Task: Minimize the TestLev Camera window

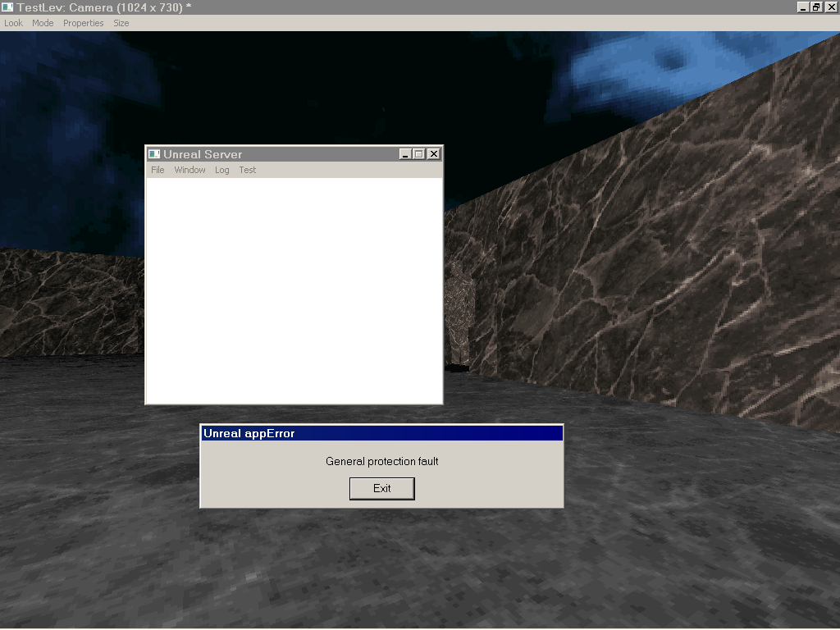Action: (x=803, y=7)
